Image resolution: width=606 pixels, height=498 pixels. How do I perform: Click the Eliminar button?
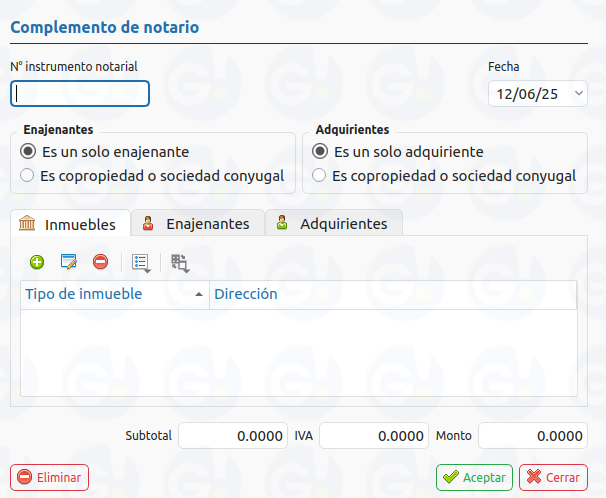point(49,478)
